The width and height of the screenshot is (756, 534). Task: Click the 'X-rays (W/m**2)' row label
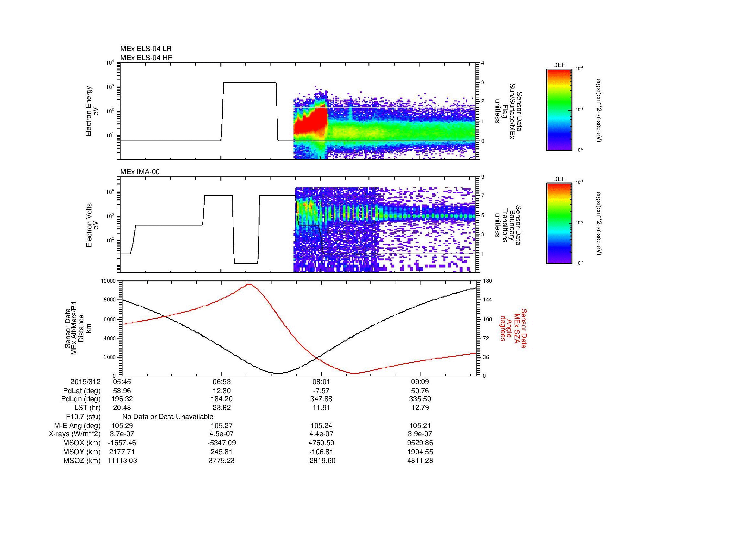(x=75, y=434)
